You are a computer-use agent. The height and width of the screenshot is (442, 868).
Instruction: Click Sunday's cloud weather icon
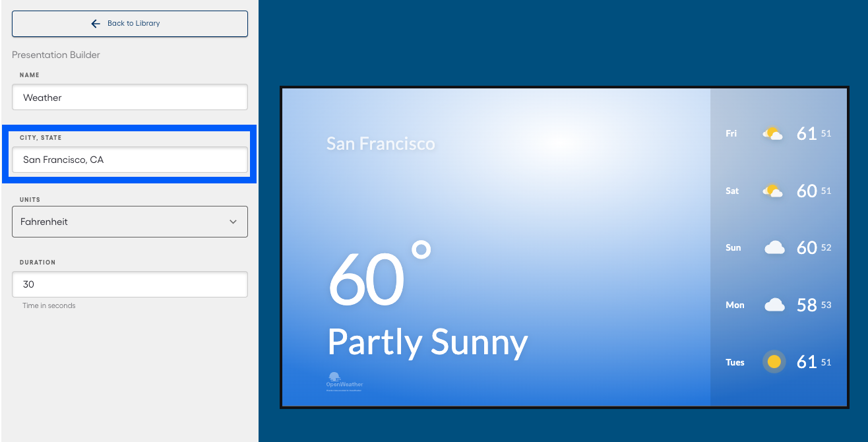[x=774, y=247]
